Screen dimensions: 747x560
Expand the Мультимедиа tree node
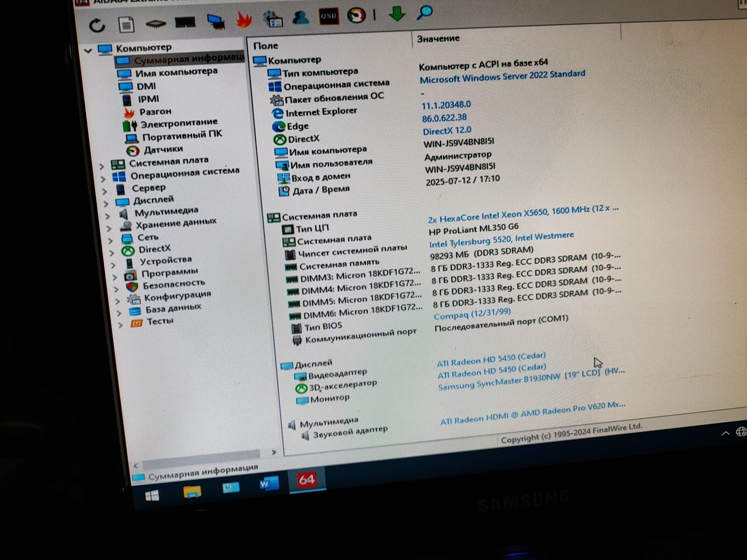pos(107,216)
